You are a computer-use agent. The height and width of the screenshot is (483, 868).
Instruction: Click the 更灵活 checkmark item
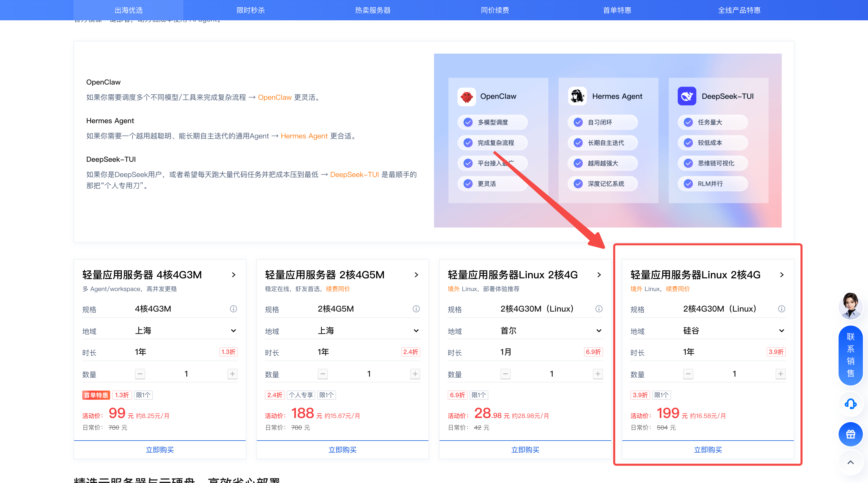pos(492,184)
